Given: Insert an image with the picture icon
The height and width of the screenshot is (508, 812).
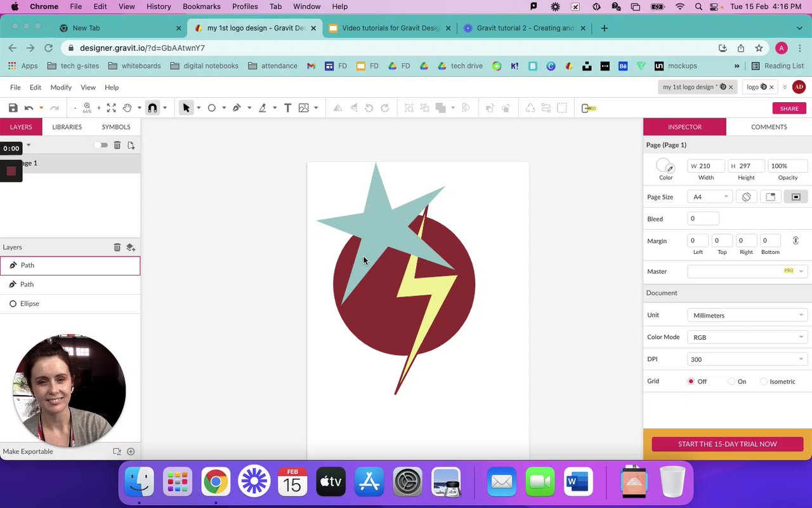Looking at the screenshot, I should click(304, 108).
